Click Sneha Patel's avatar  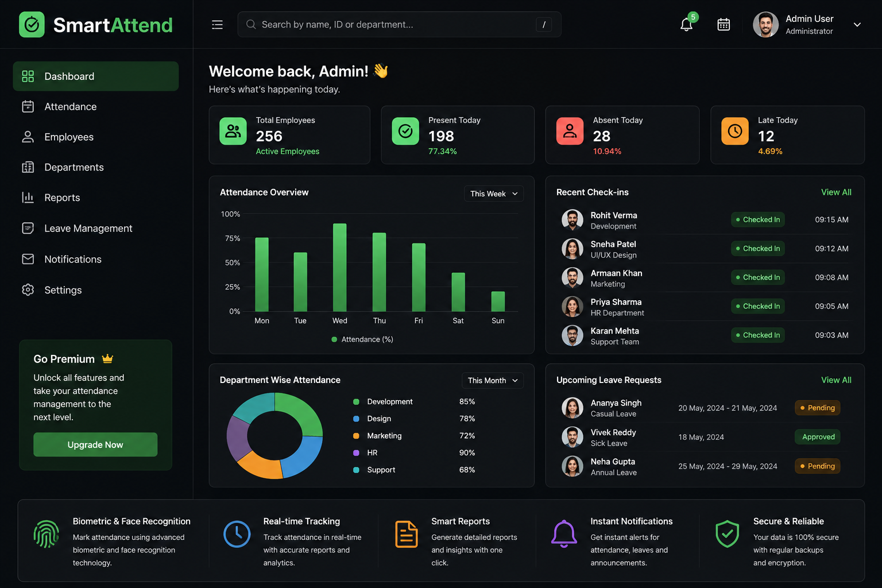point(572,249)
